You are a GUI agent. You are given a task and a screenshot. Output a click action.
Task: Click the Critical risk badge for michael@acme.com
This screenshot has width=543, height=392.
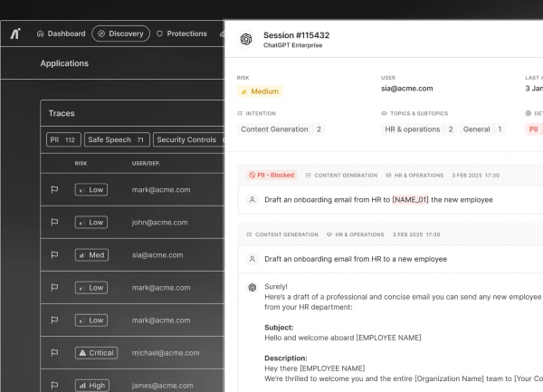[x=96, y=353]
